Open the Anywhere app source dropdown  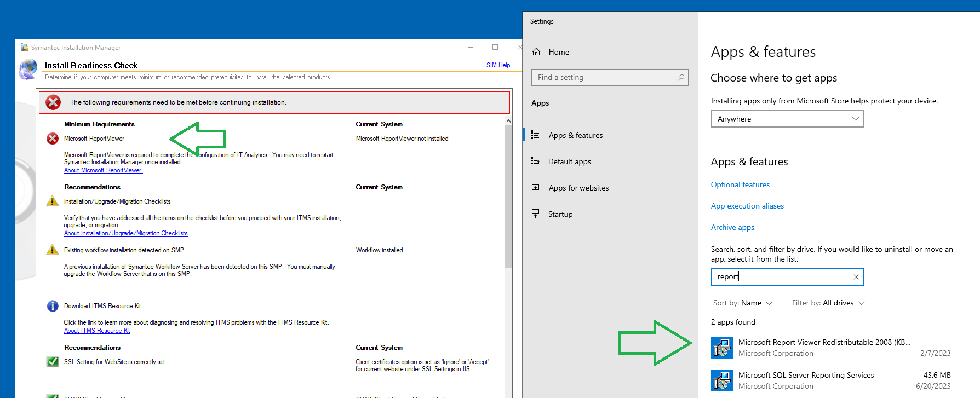tap(787, 119)
